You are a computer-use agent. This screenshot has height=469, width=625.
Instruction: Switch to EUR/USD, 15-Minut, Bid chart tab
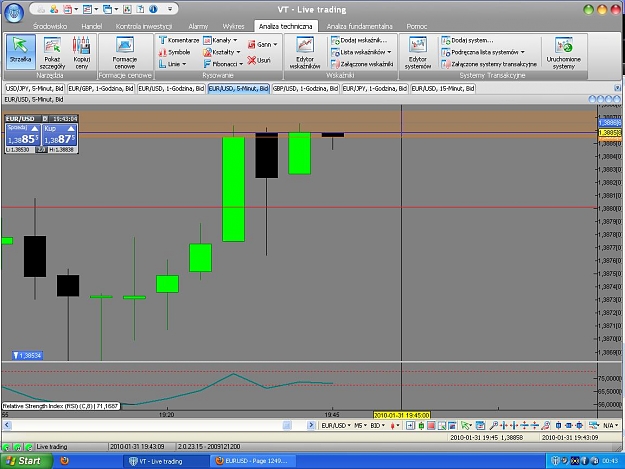(443, 88)
